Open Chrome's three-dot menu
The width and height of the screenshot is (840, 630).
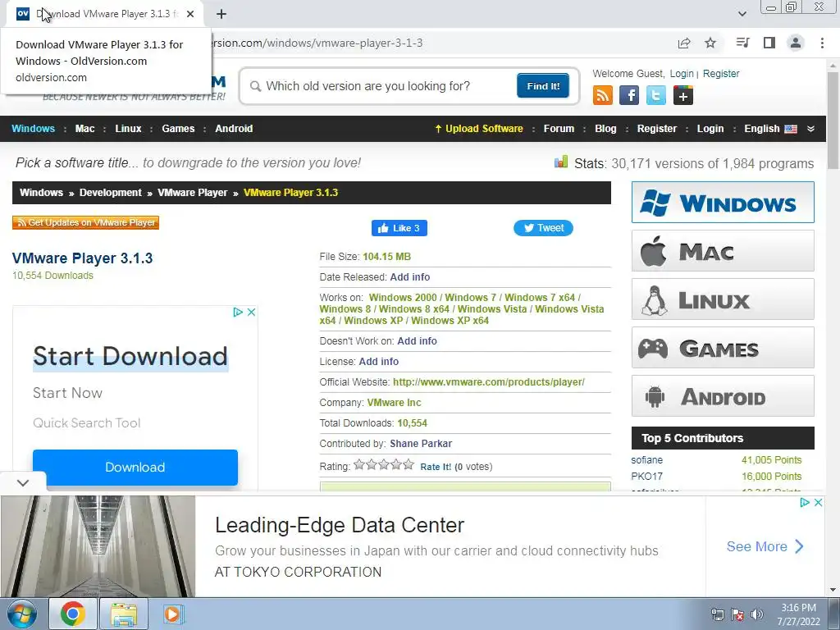(x=822, y=43)
